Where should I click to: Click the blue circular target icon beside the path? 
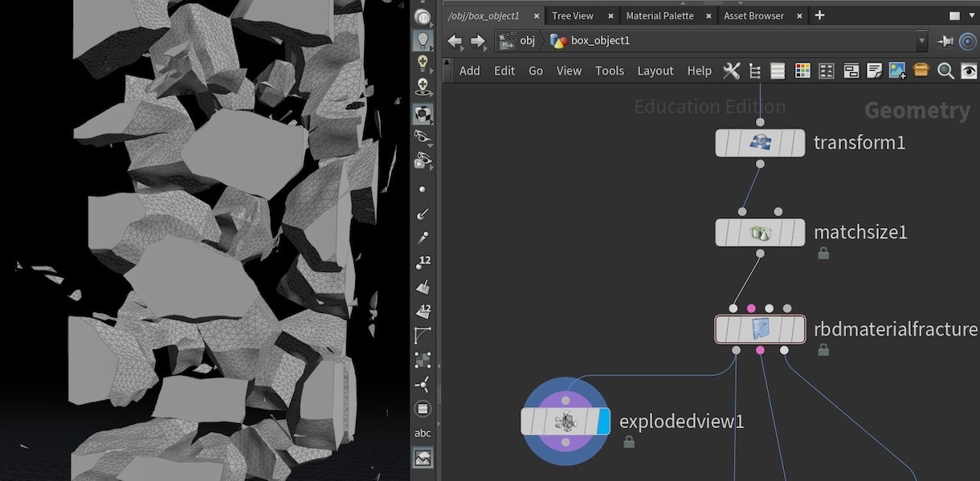[x=967, y=41]
